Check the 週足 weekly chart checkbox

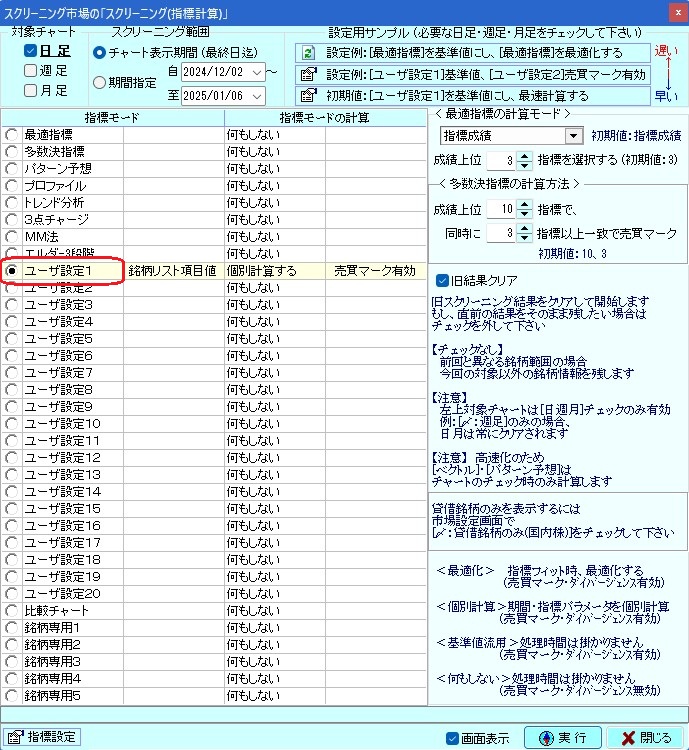(31, 70)
